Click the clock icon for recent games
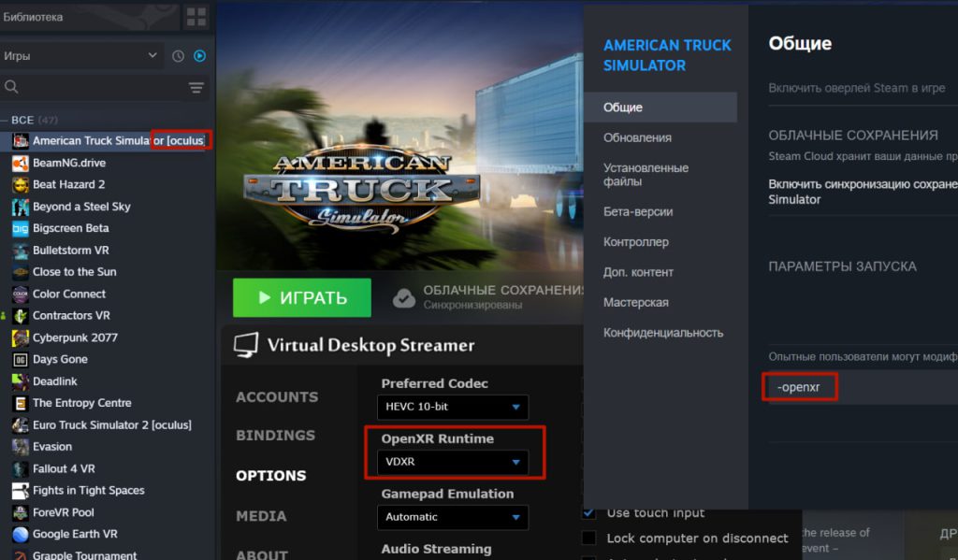The image size is (958, 560). click(178, 56)
